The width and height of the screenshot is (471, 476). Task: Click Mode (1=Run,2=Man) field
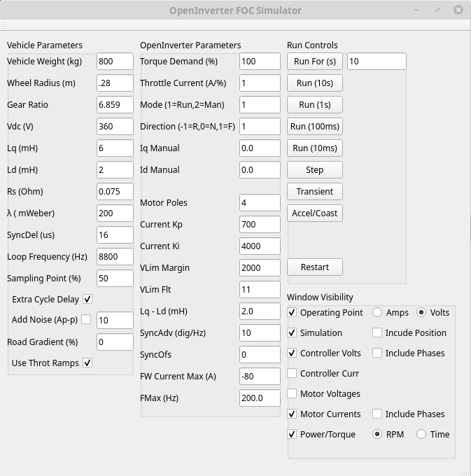coord(260,105)
